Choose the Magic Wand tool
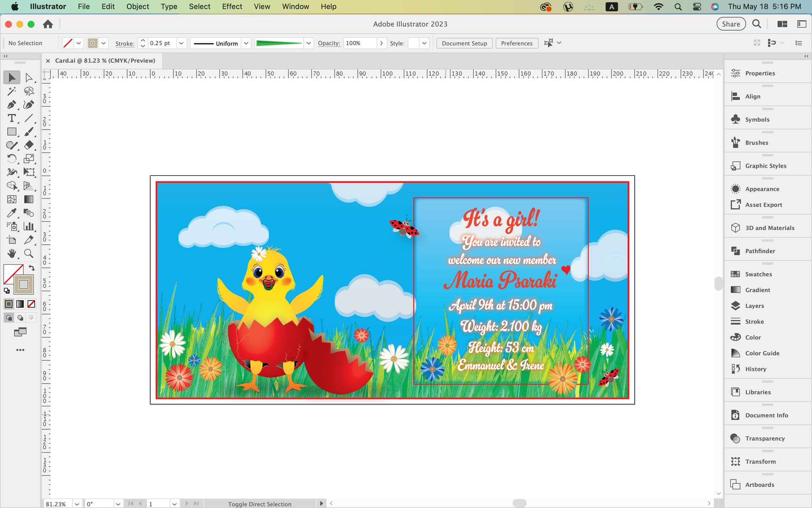 point(11,91)
